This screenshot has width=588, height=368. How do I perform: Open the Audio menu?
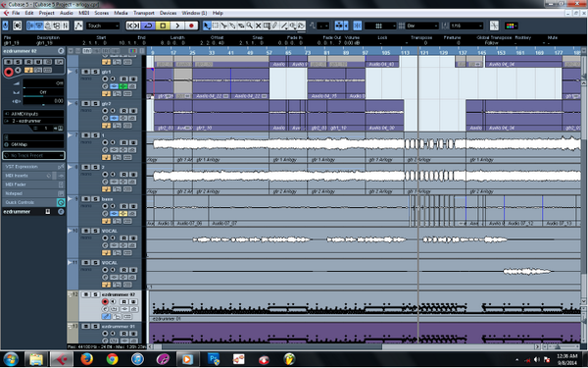click(x=67, y=13)
